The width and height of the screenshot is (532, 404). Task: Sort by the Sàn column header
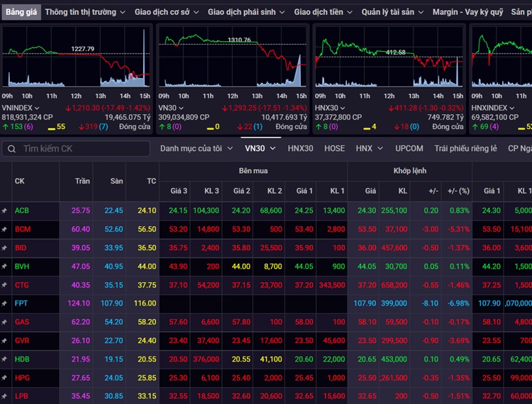coord(116,181)
